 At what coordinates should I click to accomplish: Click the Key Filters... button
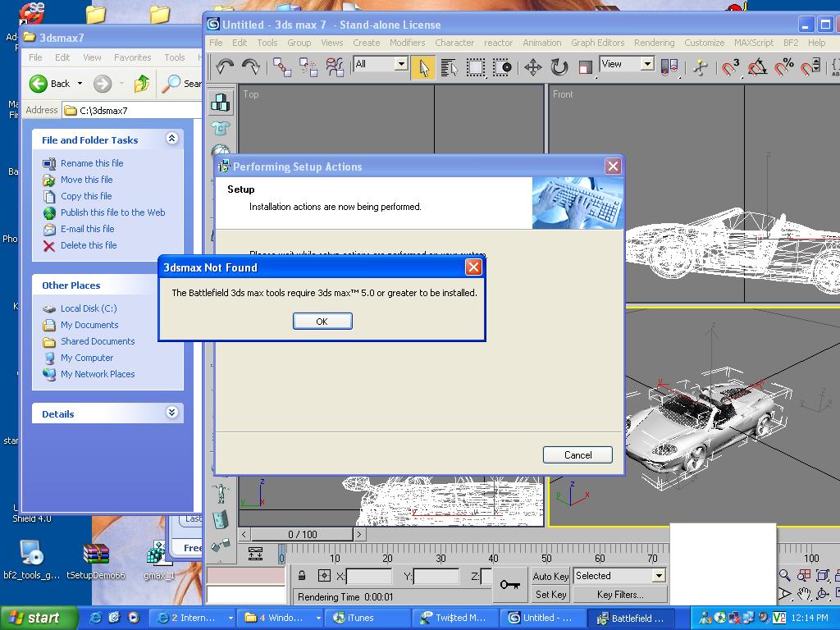coord(620,595)
